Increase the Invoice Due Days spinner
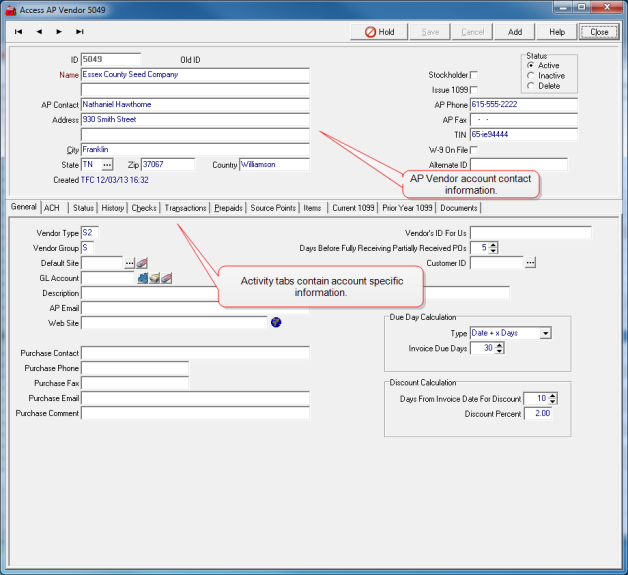The image size is (628, 575). [x=500, y=345]
